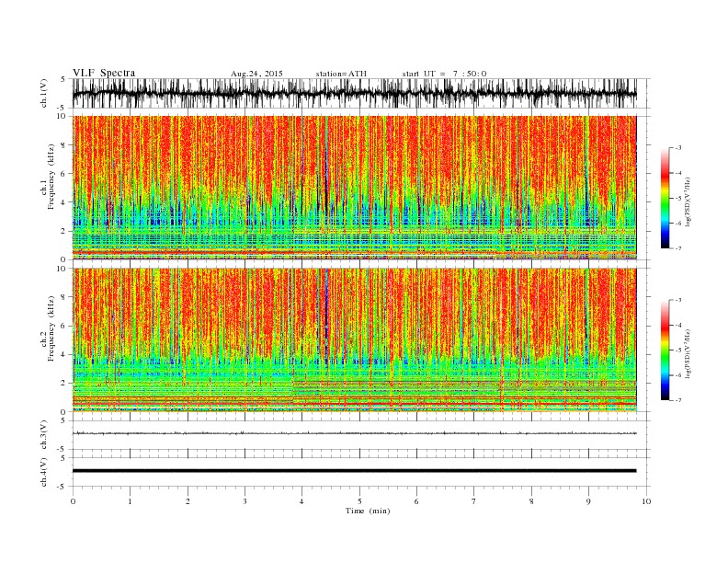The image size is (728, 563).
Task: Click the thick ch.4 signal line
Action: coord(354,471)
